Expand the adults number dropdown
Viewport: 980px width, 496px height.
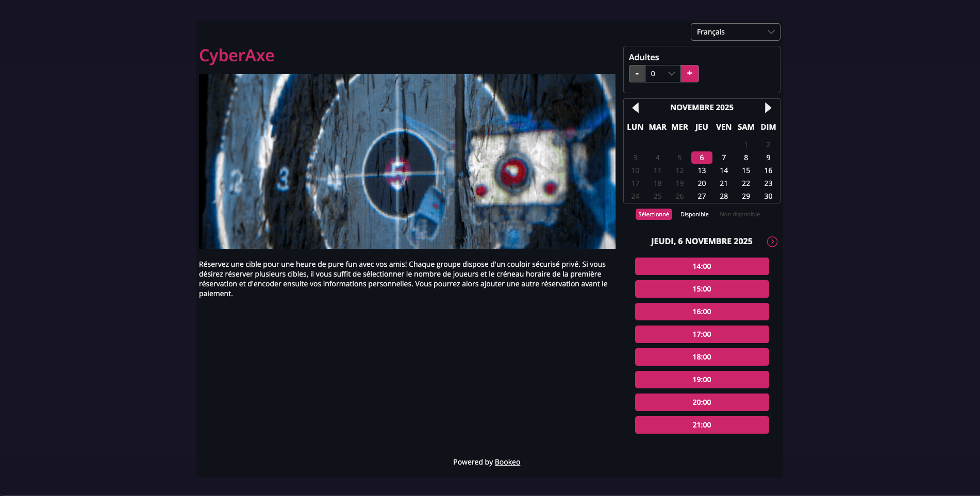click(x=662, y=74)
